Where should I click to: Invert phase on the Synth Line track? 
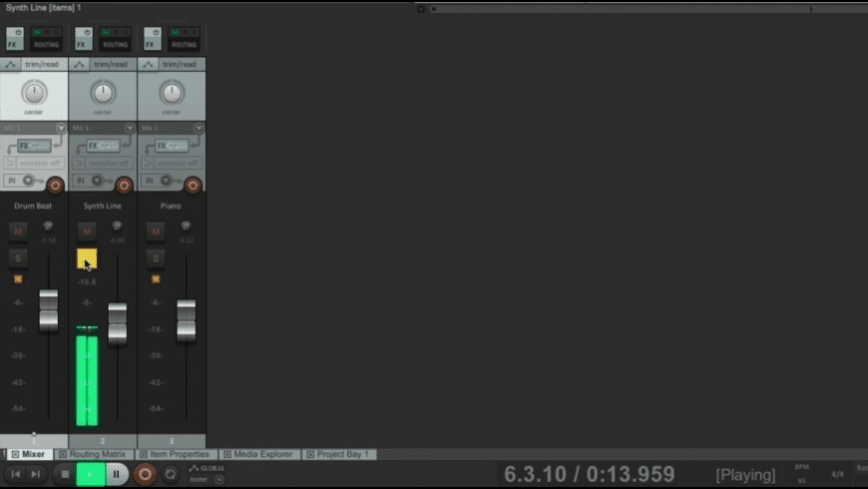[117, 226]
